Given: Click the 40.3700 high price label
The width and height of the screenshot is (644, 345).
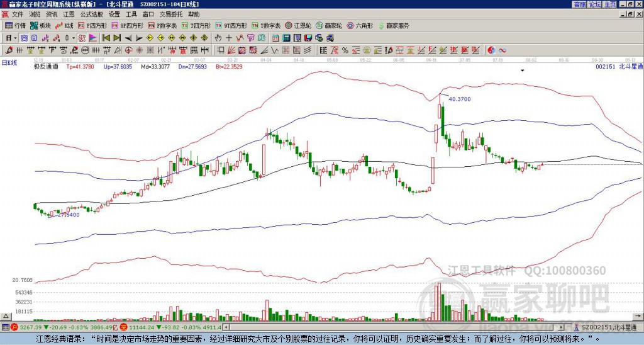Looking at the screenshot, I should pyautogui.click(x=460, y=99).
